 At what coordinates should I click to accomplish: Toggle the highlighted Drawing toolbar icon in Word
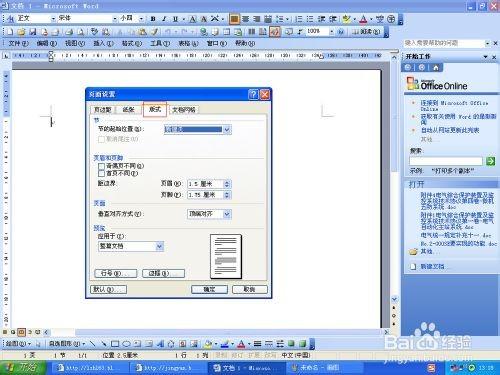[x=275, y=32]
